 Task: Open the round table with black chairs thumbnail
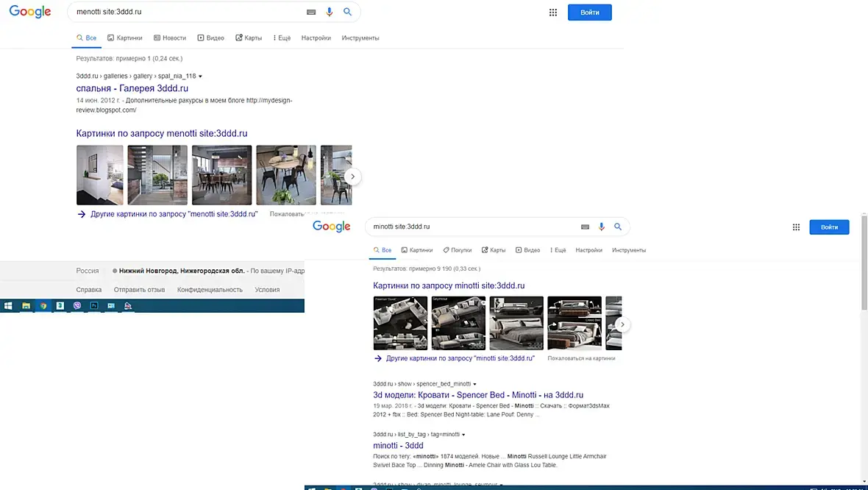click(x=286, y=175)
